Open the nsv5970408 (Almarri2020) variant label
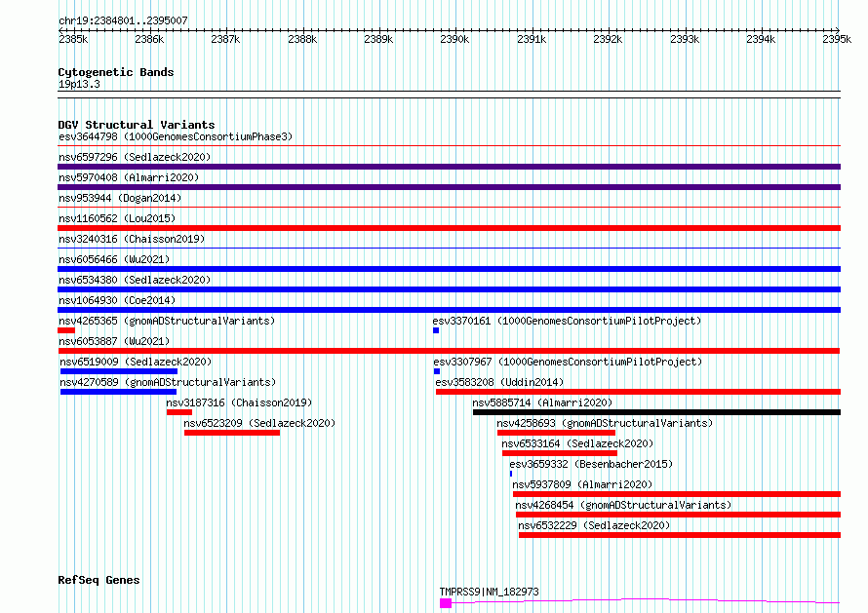Screen dimensions: 868x613 129,177
